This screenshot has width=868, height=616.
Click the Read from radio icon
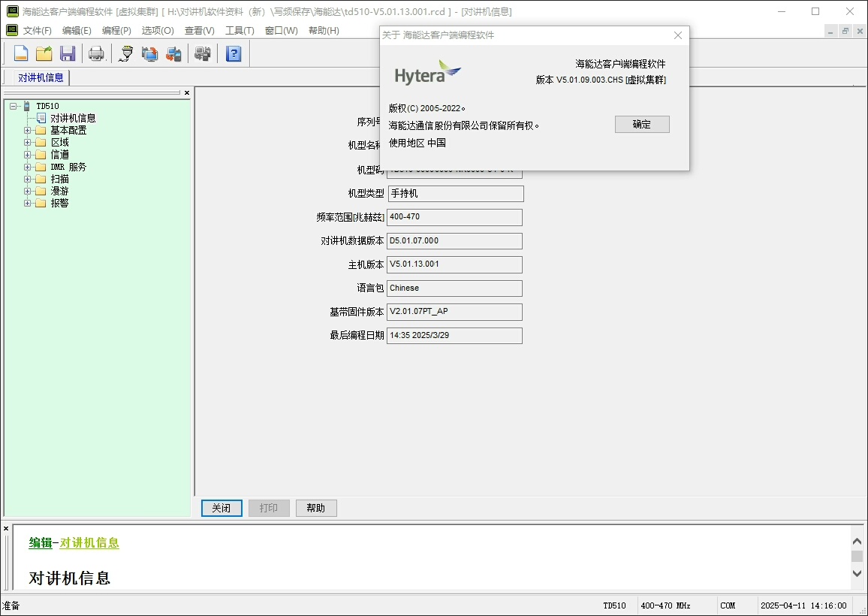[150, 53]
